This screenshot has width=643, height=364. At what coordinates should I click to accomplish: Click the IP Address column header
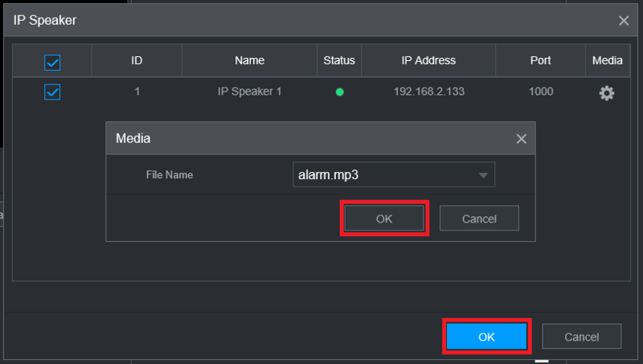pos(428,60)
